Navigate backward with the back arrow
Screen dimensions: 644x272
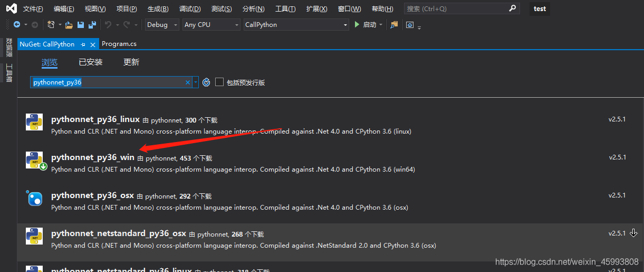pyautogui.click(x=17, y=24)
